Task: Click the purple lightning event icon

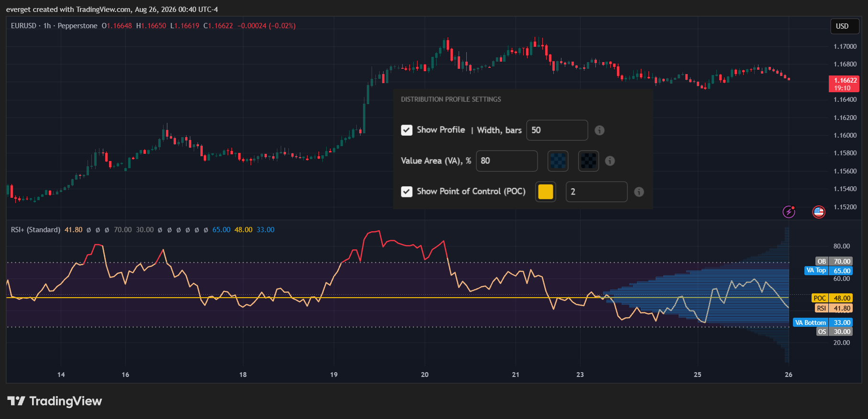Action: [x=789, y=212]
